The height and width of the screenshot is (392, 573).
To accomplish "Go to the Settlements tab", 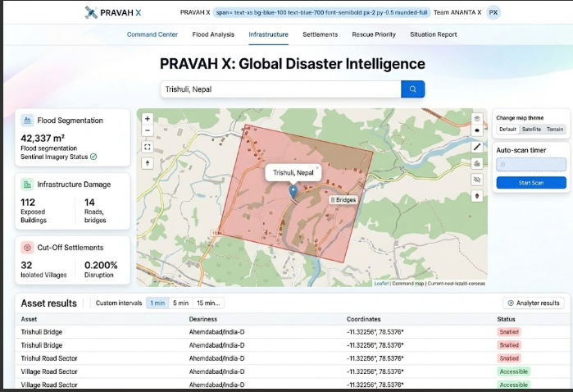I will 321,34.
